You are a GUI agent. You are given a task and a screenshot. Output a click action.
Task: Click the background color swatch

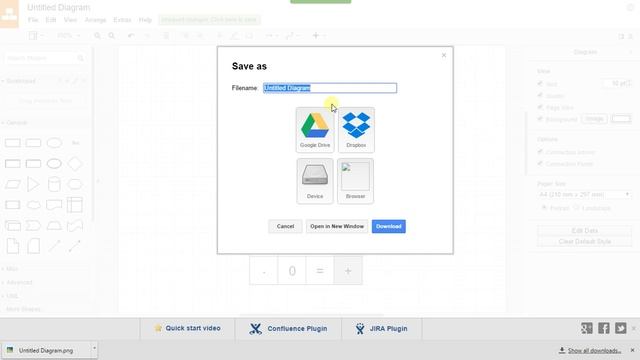(621, 119)
